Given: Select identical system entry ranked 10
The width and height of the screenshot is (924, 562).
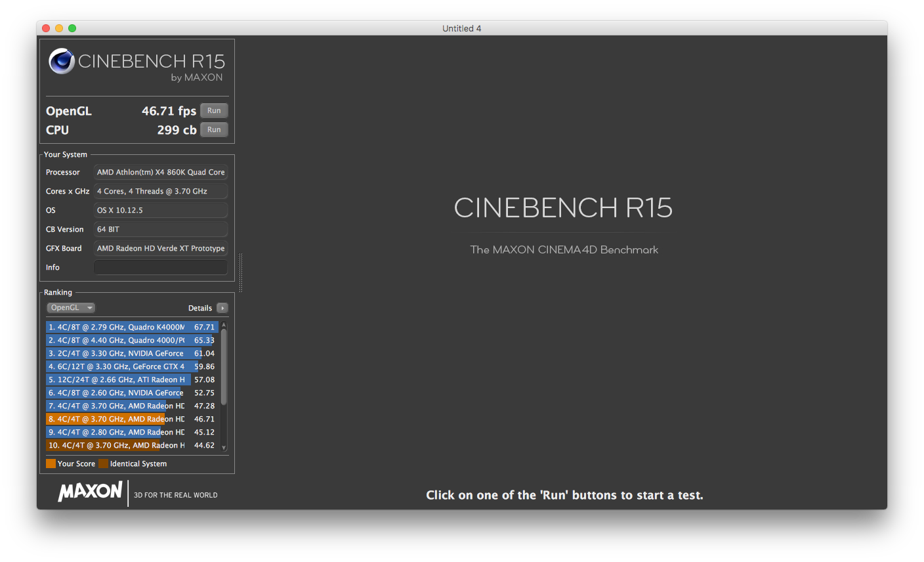Looking at the screenshot, I should (x=131, y=445).
